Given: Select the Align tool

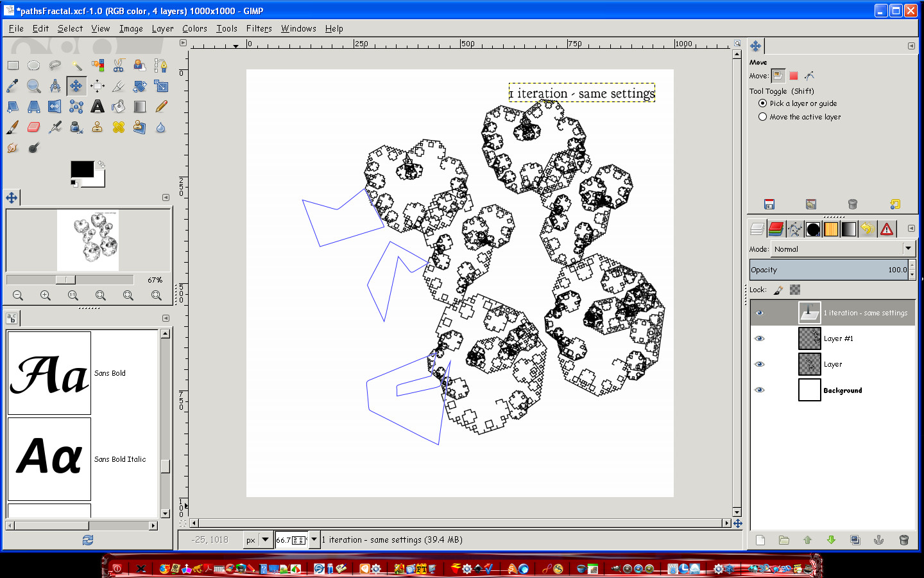Looking at the screenshot, I should (x=98, y=85).
